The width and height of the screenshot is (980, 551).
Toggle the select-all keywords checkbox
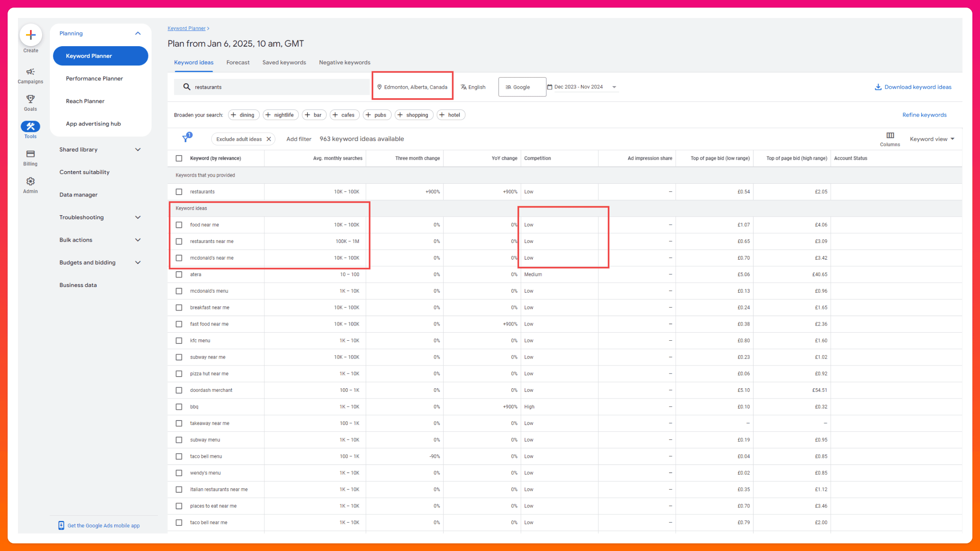point(179,158)
